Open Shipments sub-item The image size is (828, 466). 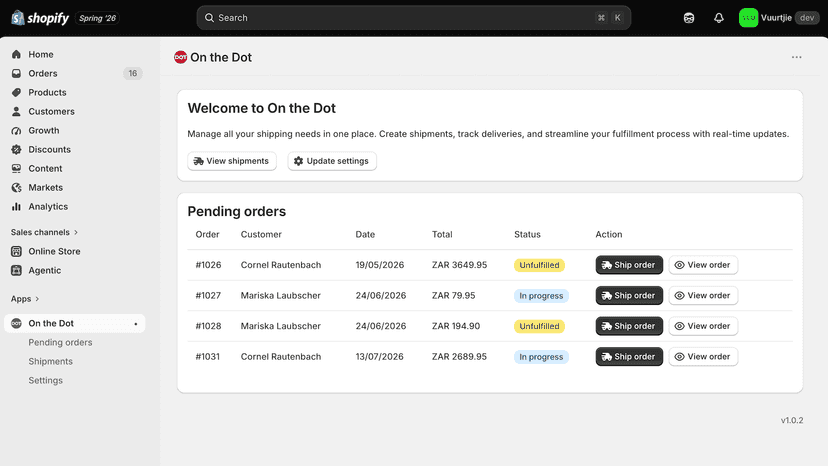[x=51, y=361]
